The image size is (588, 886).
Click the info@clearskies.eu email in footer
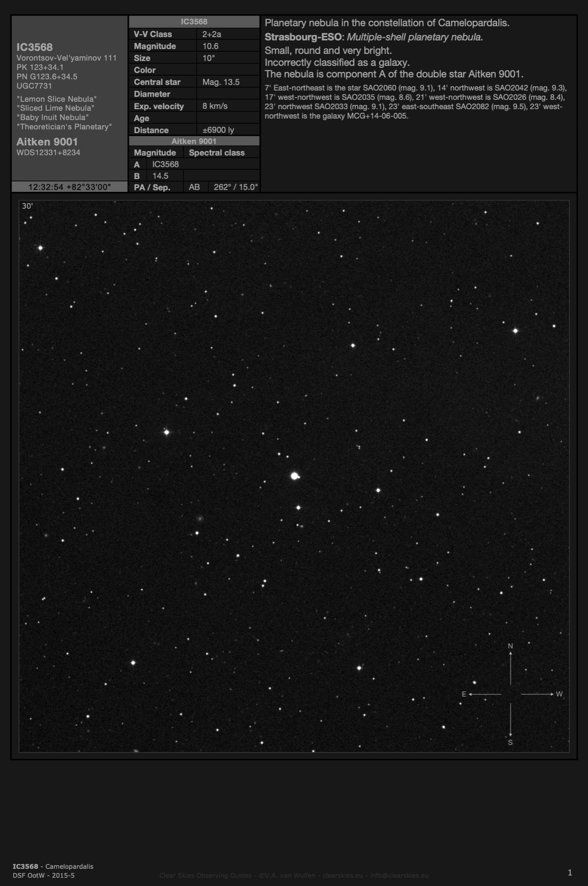coord(399,875)
